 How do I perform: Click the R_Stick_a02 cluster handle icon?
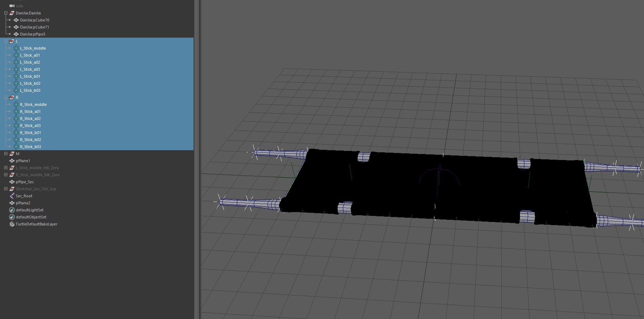[15, 119]
